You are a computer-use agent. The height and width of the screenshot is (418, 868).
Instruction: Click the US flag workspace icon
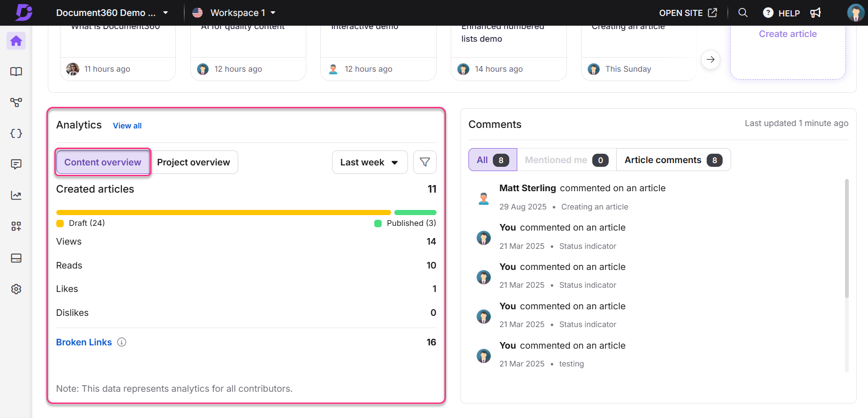(197, 13)
